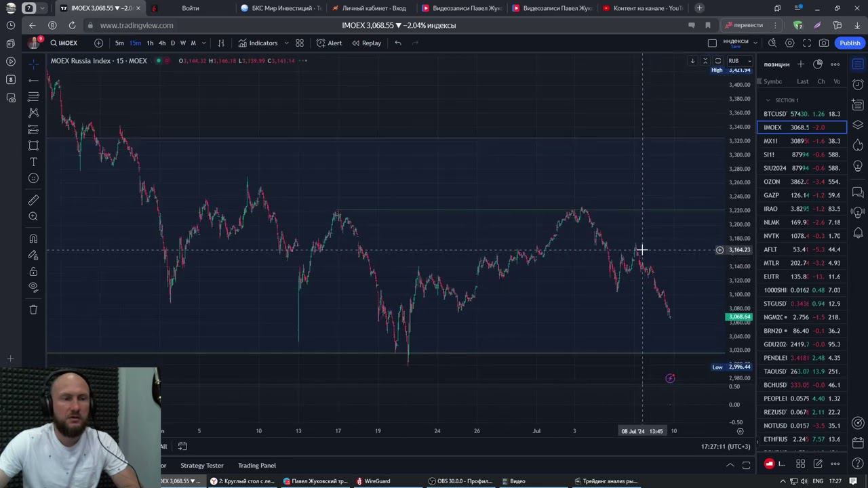Publish the chart idea

pyautogui.click(x=850, y=43)
